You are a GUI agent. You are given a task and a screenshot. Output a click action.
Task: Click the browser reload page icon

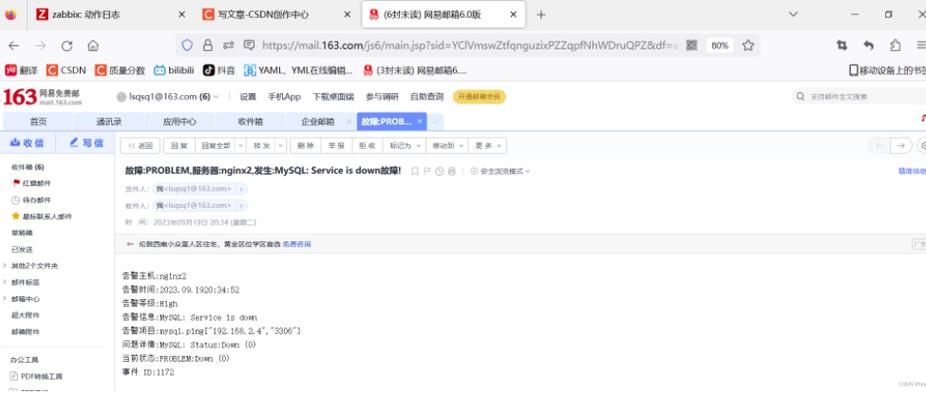click(x=67, y=45)
